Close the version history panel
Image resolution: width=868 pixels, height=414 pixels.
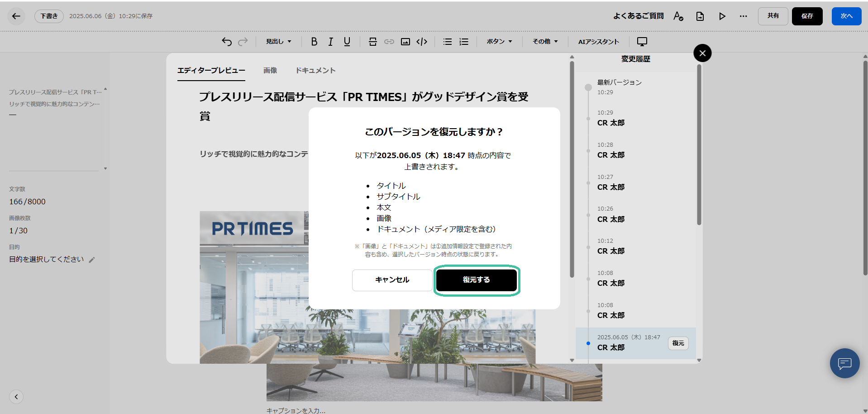coord(702,53)
